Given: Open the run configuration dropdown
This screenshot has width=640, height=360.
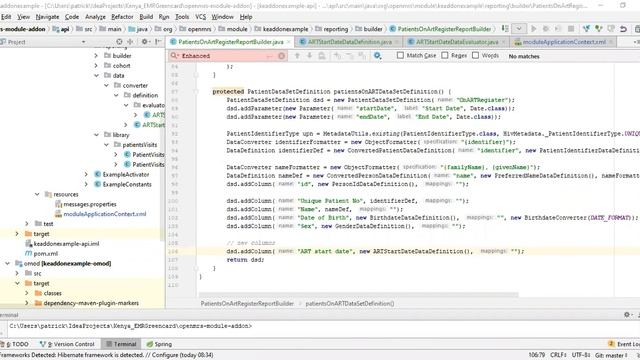Looking at the screenshot, I should click(x=519, y=29).
